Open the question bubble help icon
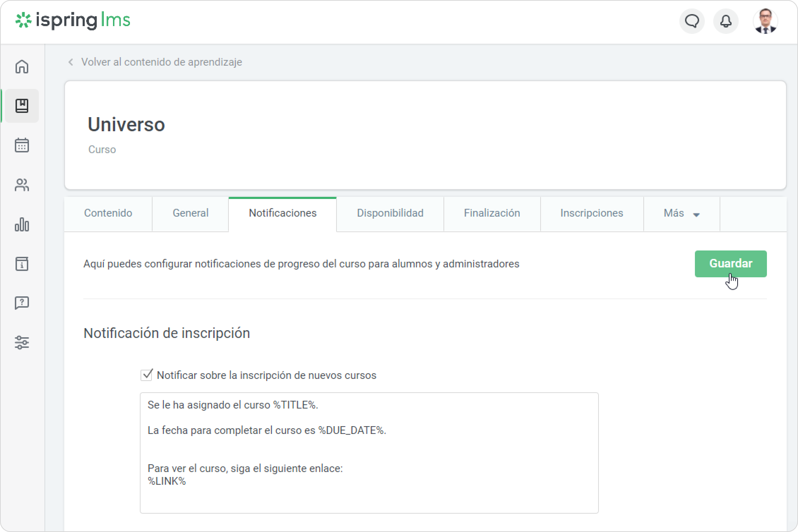 (x=22, y=303)
